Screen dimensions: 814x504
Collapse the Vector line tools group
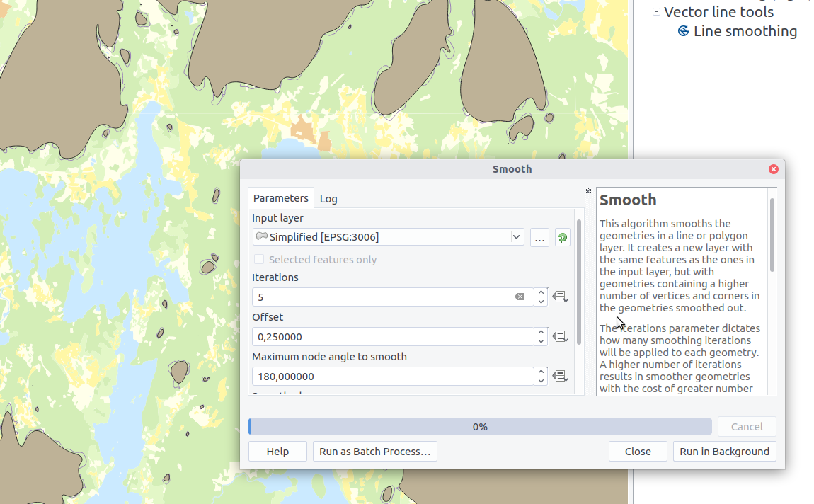click(x=657, y=12)
